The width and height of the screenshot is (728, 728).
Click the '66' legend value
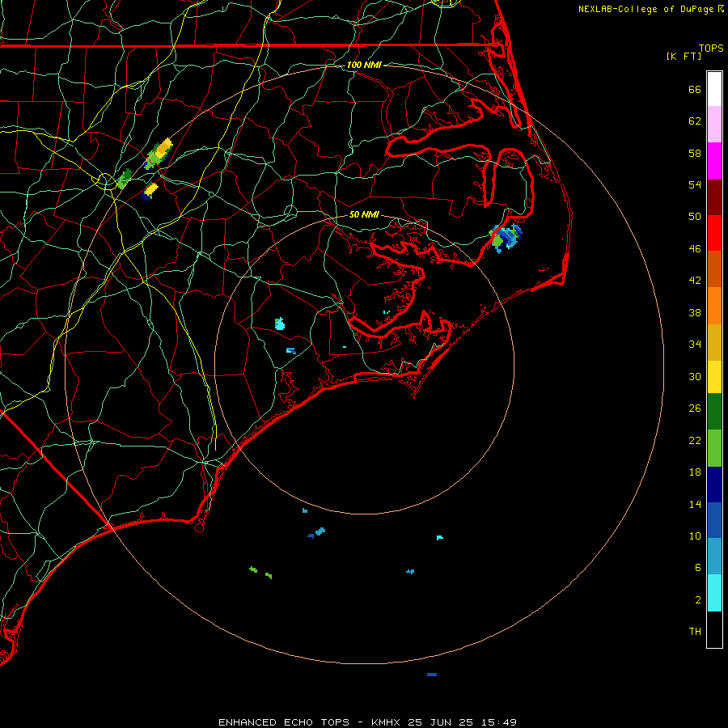click(695, 89)
